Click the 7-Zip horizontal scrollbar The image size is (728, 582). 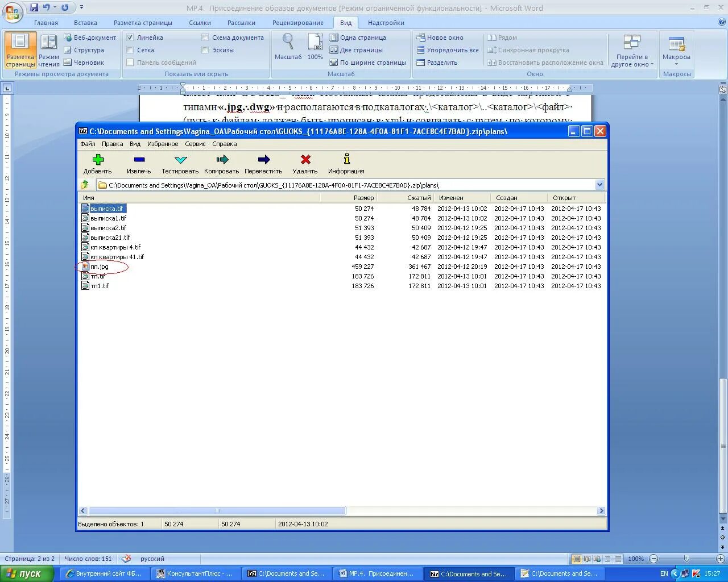click(217, 511)
